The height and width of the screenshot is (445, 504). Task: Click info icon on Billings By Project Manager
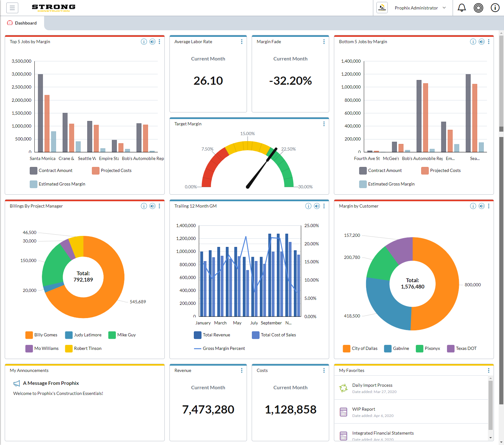click(144, 206)
